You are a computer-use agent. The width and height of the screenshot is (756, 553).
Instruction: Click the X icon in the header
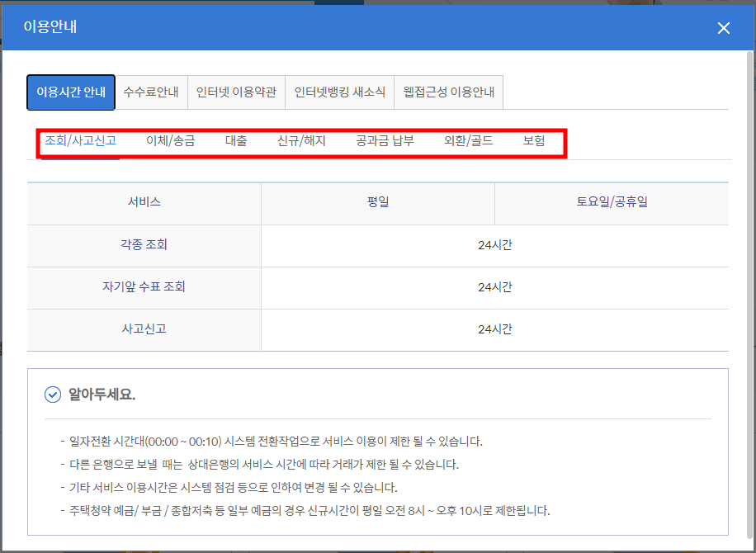(x=724, y=27)
